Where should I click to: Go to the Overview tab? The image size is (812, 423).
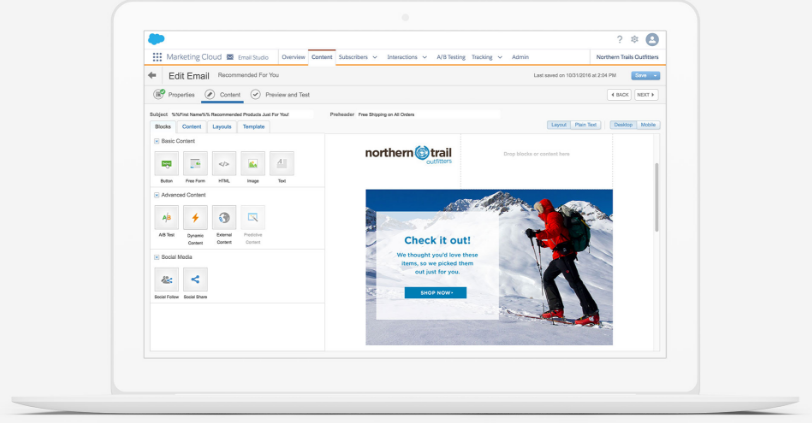click(x=293, y=57)
